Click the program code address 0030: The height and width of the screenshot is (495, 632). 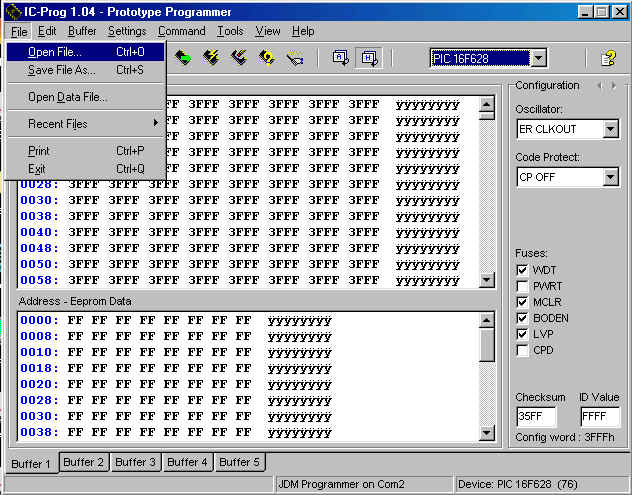pos(39,200)
